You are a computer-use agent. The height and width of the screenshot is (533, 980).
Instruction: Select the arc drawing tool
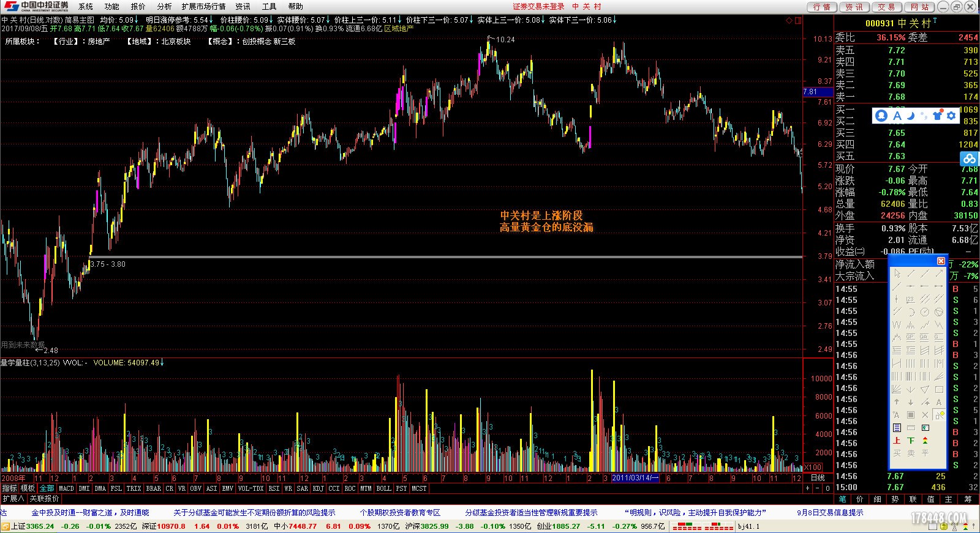(x=911, y=312)
